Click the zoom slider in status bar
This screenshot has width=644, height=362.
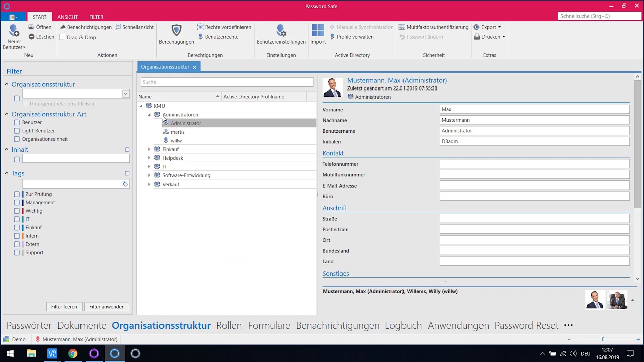(603, 339)
